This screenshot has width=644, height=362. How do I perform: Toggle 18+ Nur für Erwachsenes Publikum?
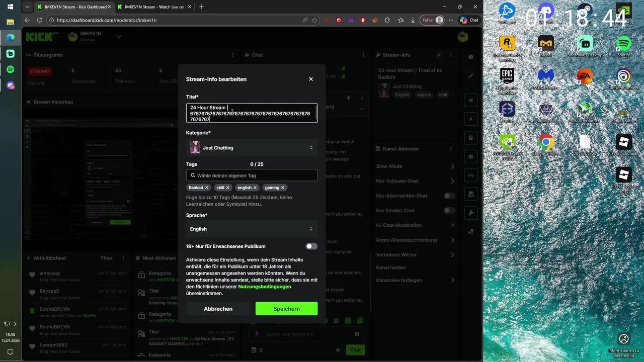[311, 246]
